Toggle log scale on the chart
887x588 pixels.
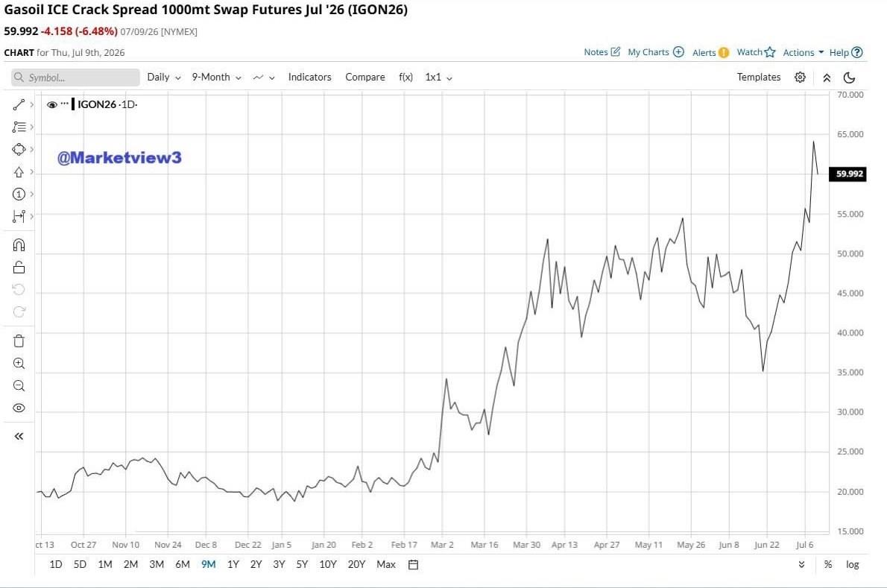[x=853, y=564]
